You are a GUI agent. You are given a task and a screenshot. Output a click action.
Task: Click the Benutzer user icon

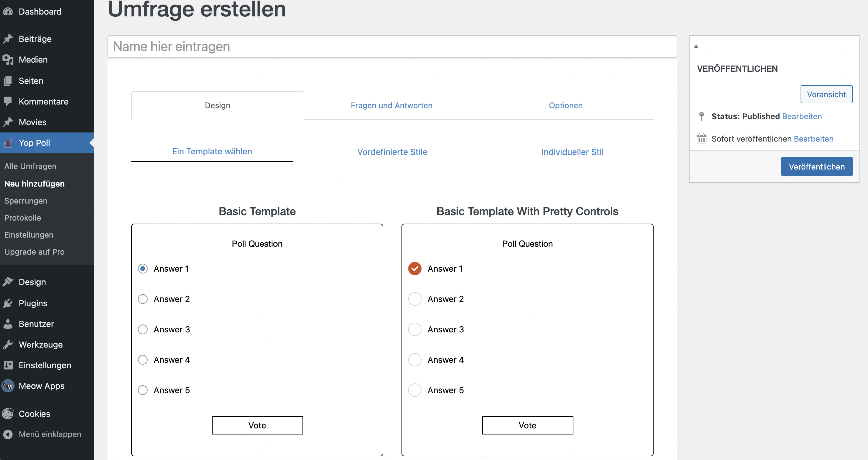pos(8,324)
